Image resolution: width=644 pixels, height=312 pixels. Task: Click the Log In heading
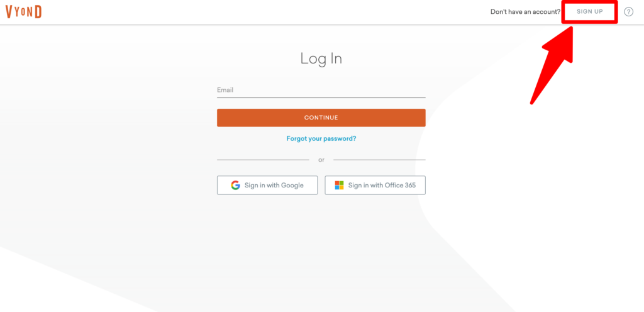coord(321,58)
